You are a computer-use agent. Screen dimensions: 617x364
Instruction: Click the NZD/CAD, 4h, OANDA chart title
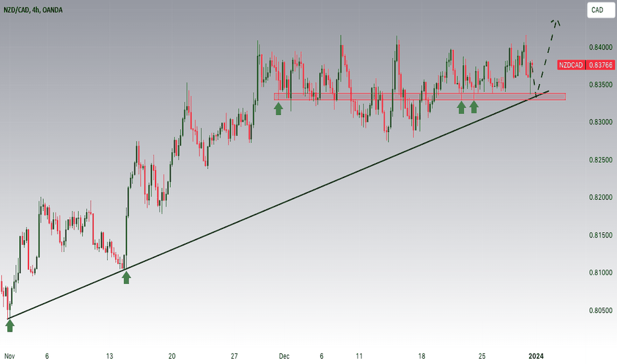coord(33,10)
